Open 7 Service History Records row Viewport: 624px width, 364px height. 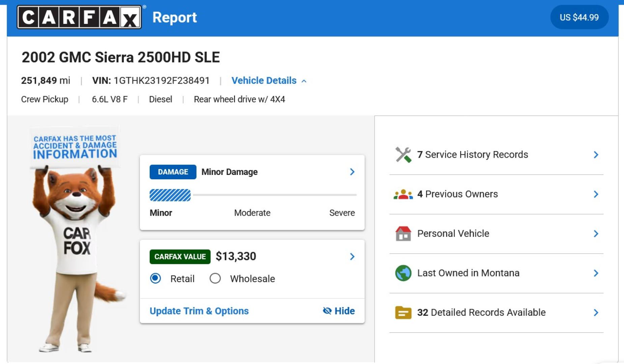tap(496, 155)
